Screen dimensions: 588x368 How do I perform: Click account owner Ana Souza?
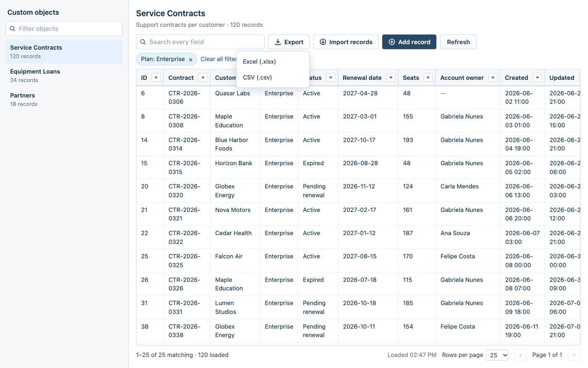point(455,233)
